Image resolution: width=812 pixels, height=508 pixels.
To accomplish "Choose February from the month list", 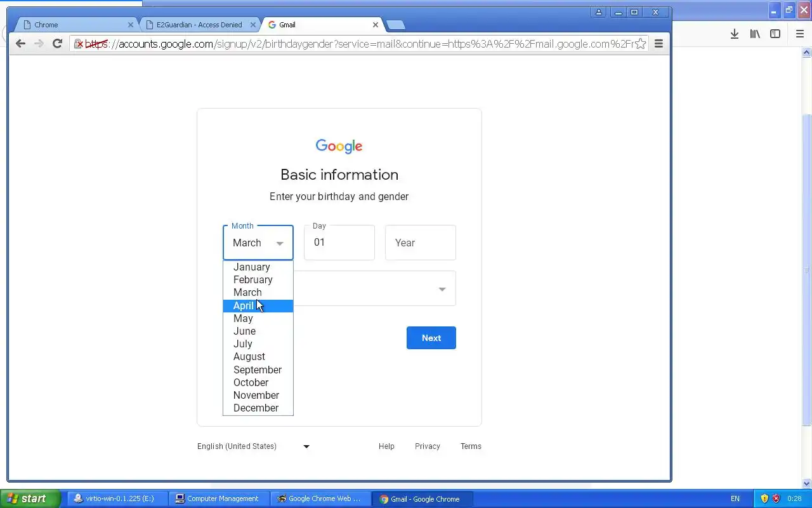I will point(258,279).
